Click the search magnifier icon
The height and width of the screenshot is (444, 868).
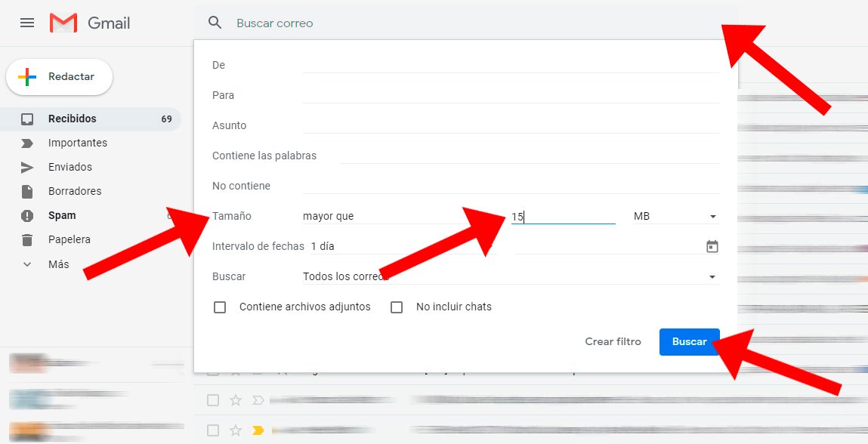click(x=215, y=23)
